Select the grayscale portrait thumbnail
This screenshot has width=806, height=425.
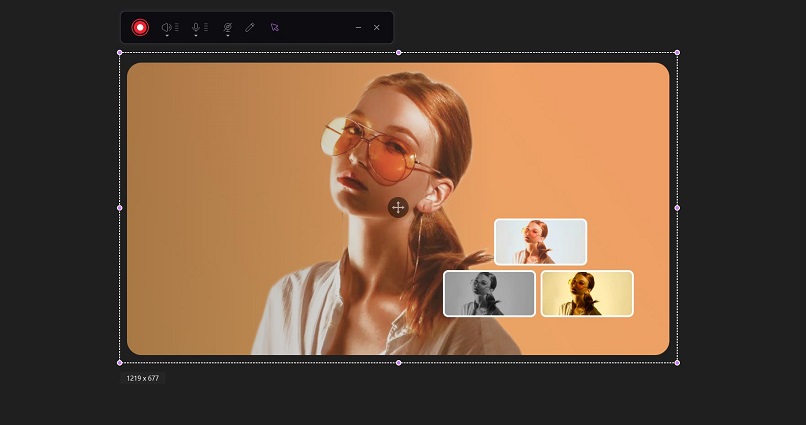(489, 293)
